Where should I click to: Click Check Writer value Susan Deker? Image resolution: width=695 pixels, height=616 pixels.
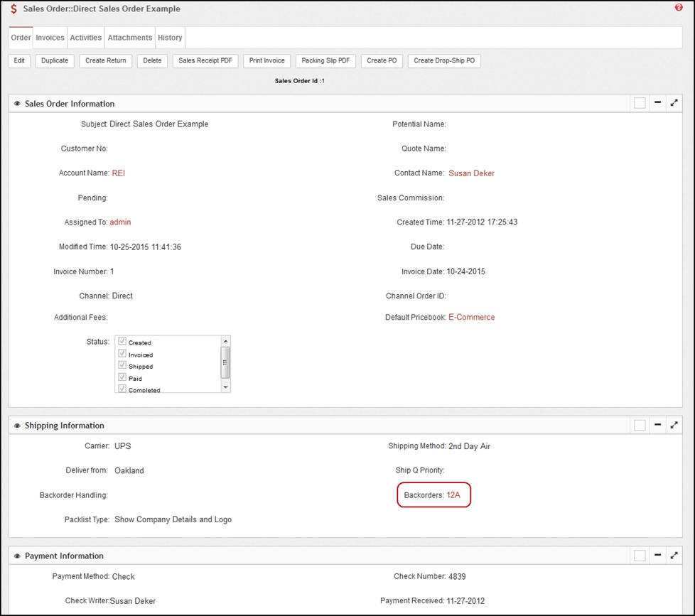(132, 601)
